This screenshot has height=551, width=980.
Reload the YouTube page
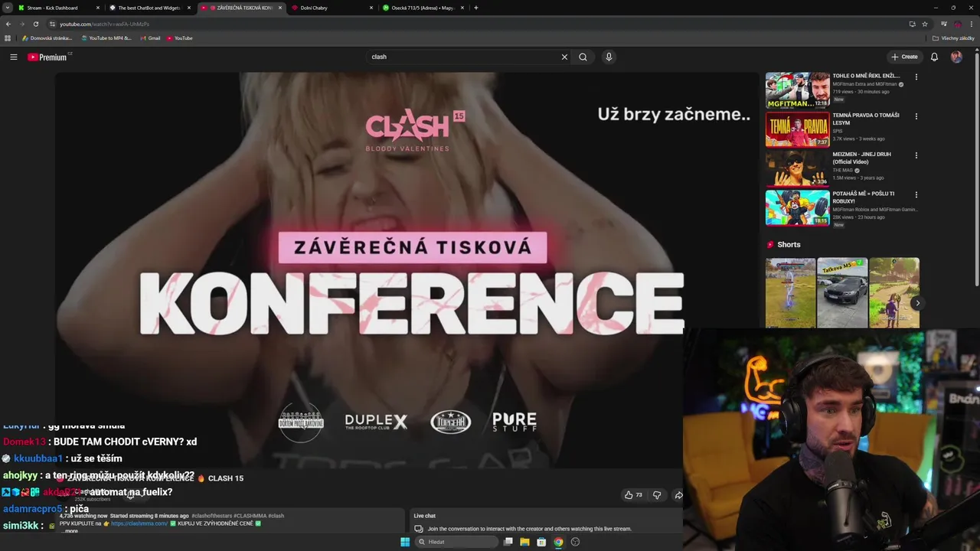point(35,24)
